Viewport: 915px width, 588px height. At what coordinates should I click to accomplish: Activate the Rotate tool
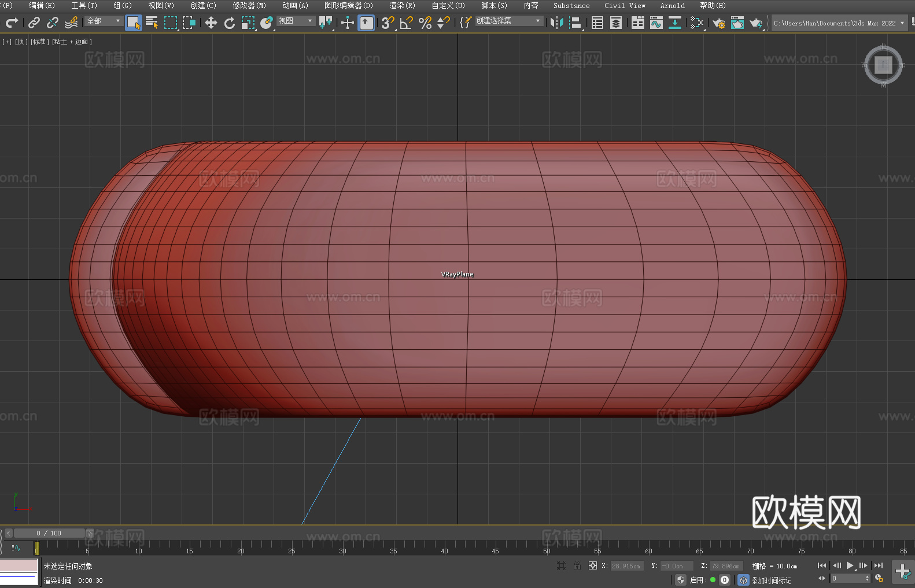point(230,23)
